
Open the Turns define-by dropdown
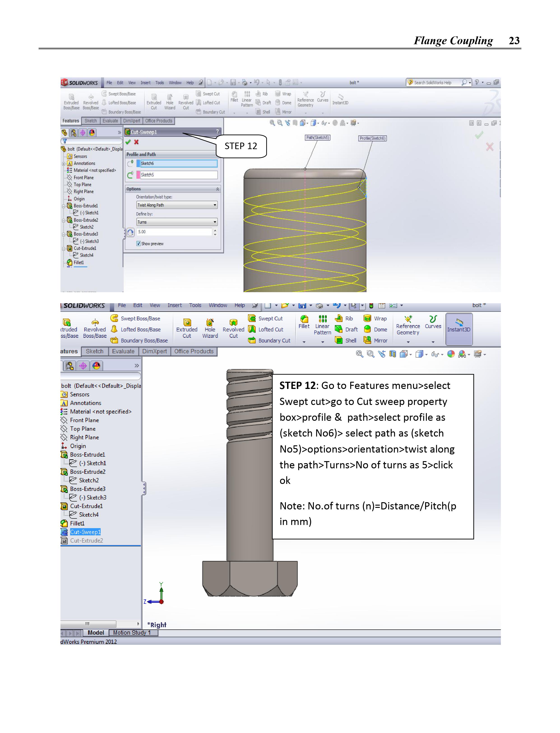(215, 222)
